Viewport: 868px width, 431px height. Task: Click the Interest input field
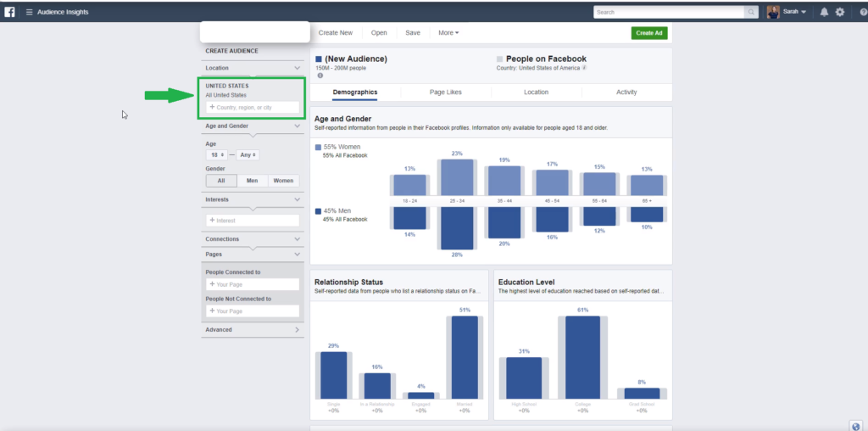pos(253,221)
